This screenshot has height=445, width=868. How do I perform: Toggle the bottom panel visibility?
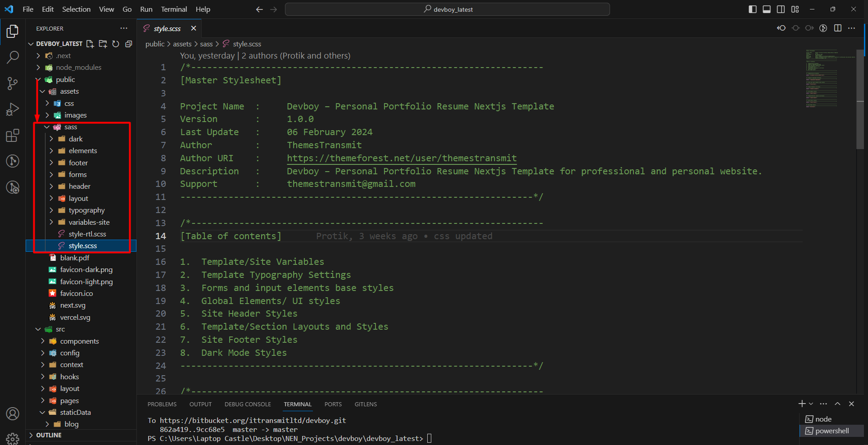coord(766,9)
